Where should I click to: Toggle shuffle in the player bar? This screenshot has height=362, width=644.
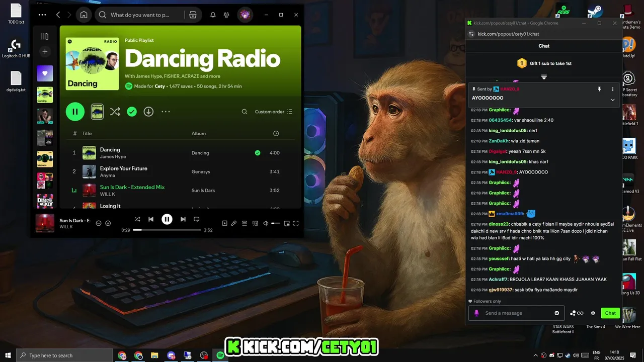(x=137, y=219)
